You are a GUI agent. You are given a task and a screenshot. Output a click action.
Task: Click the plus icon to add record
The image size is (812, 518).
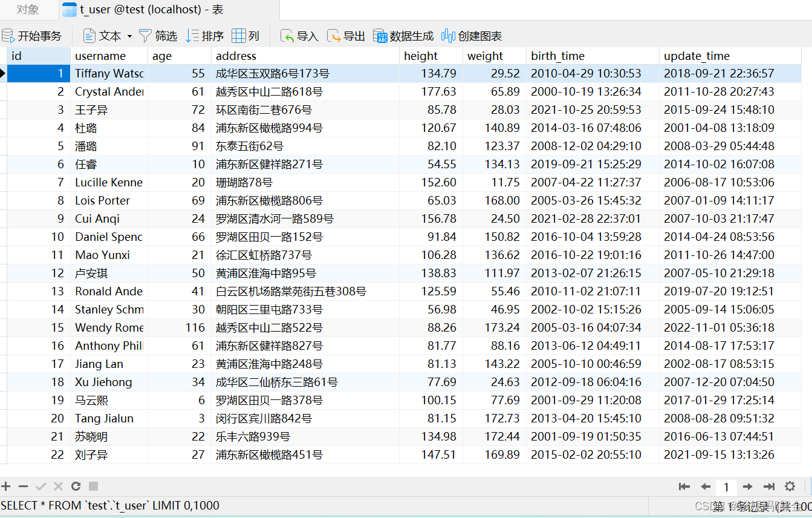[6, 486]
